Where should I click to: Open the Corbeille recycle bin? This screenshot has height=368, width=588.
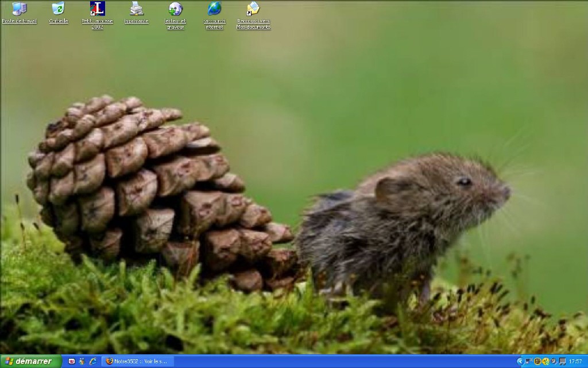pyautogui.click(x=58, y=9)
